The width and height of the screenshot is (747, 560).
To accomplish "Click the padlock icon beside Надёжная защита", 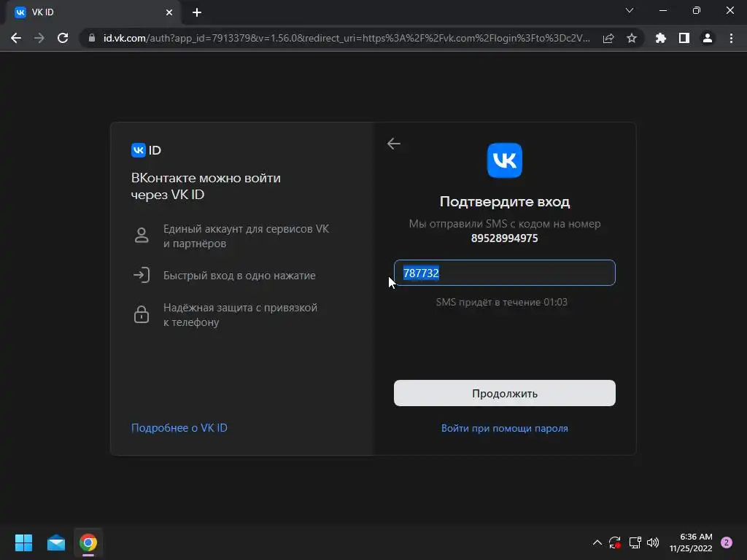I will [x=142, y=314].
